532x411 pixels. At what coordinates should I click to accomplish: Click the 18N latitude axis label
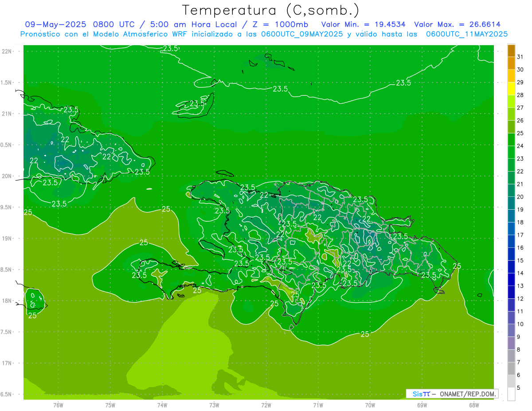tap(7, 301)
